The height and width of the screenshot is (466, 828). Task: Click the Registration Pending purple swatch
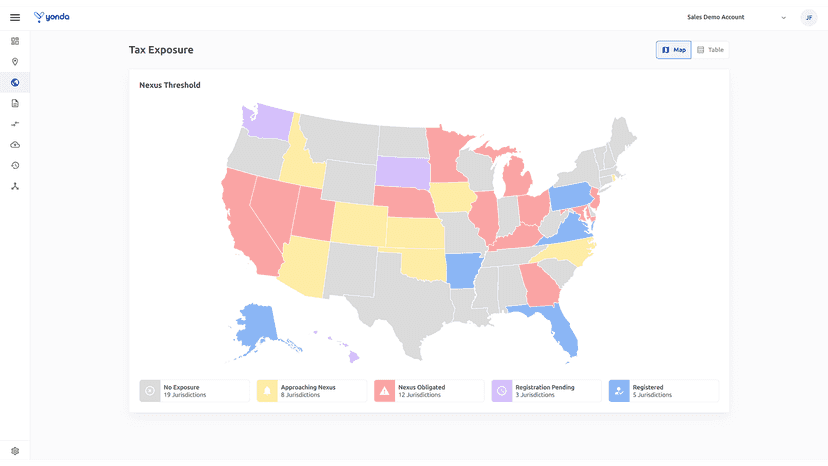pyautogui.click(x=502, y=391)
